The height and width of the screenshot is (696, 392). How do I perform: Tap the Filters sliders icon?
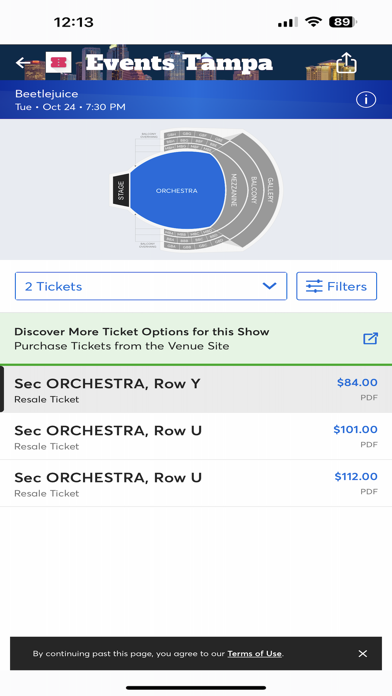[314, 286]
